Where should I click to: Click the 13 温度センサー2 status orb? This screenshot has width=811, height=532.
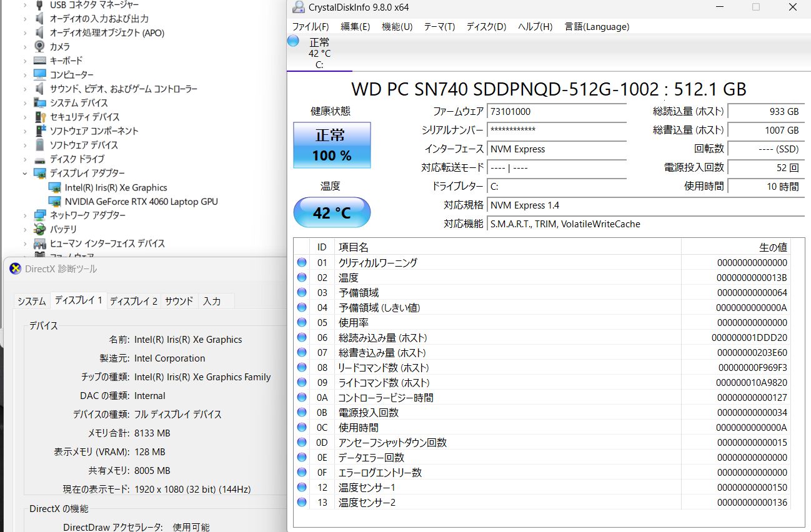coord(302,503)
